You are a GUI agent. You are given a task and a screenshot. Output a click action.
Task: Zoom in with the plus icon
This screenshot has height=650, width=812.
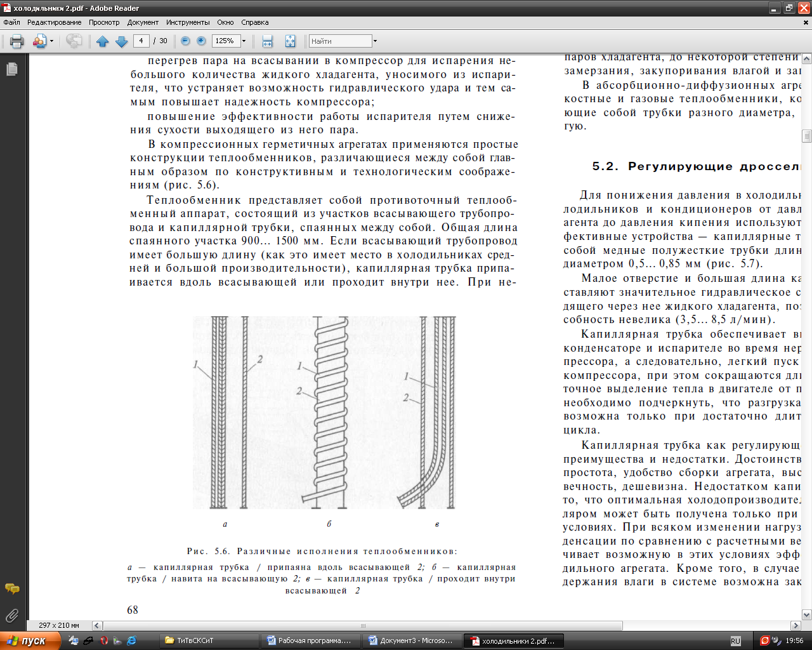201,41
